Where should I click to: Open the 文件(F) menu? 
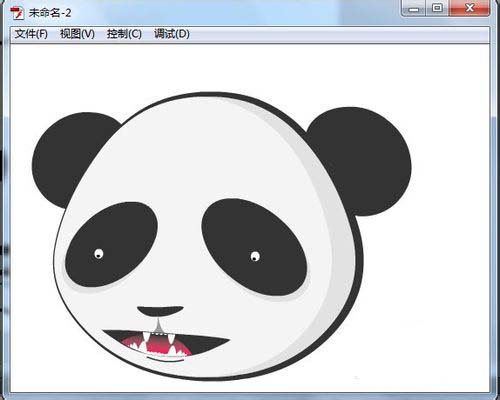(x=31, y=34)
